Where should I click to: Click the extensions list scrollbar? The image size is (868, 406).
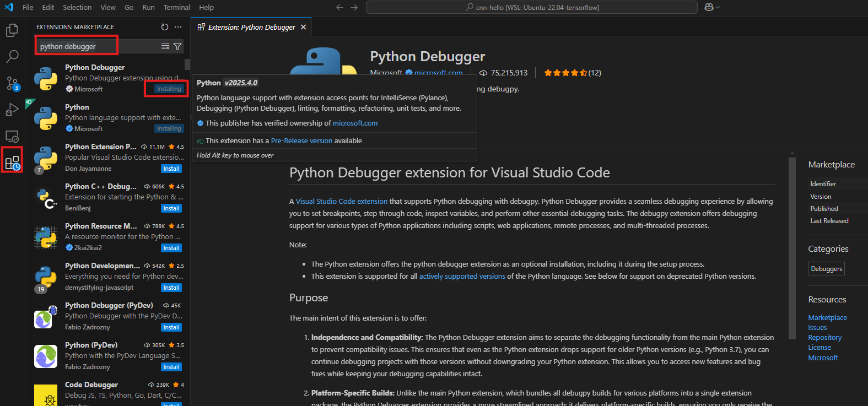tap(187, 64)
